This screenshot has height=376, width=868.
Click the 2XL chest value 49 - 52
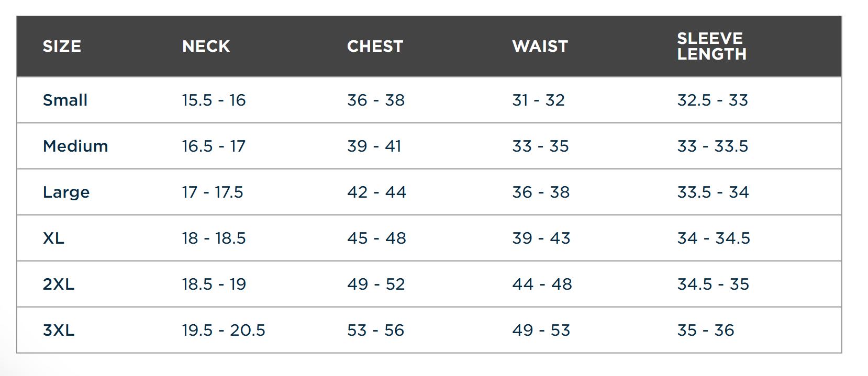(x=376, y=284)
